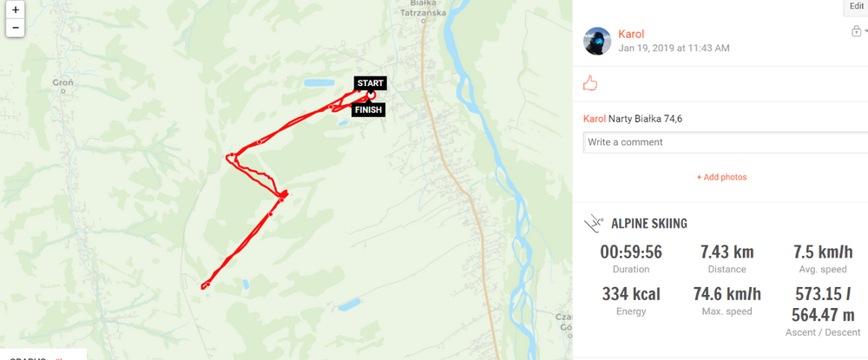
Task: Select the FINISH marker on the map
Action: coord(368,110)
